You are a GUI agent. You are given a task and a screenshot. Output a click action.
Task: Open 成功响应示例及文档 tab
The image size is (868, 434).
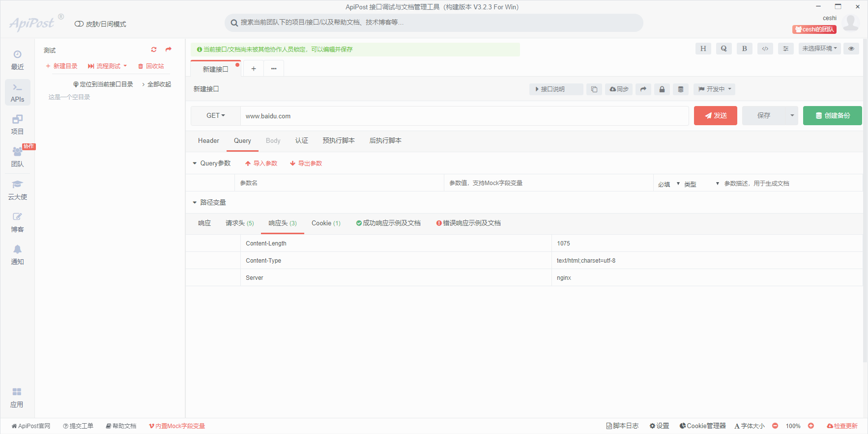[x=388, y=223]
